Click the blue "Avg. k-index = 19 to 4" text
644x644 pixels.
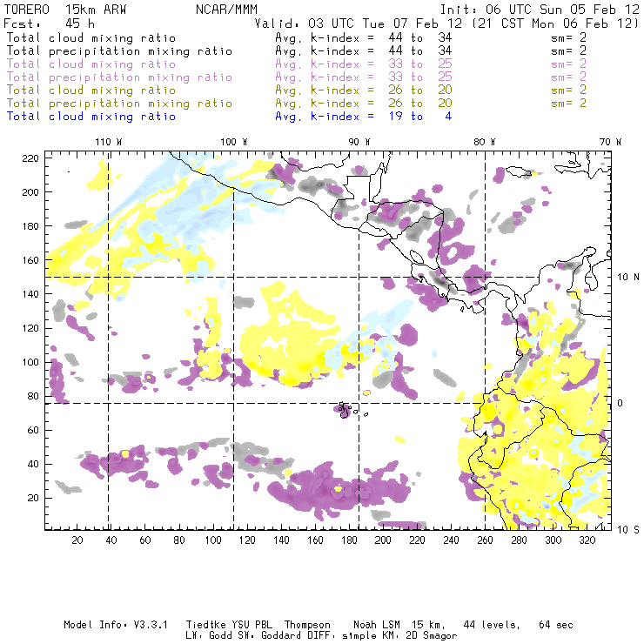point(364,117)
